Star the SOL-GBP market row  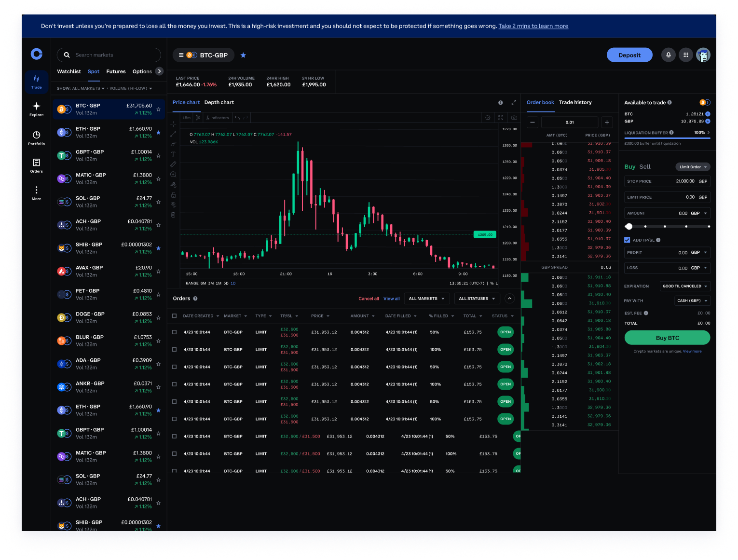[158, 202]
